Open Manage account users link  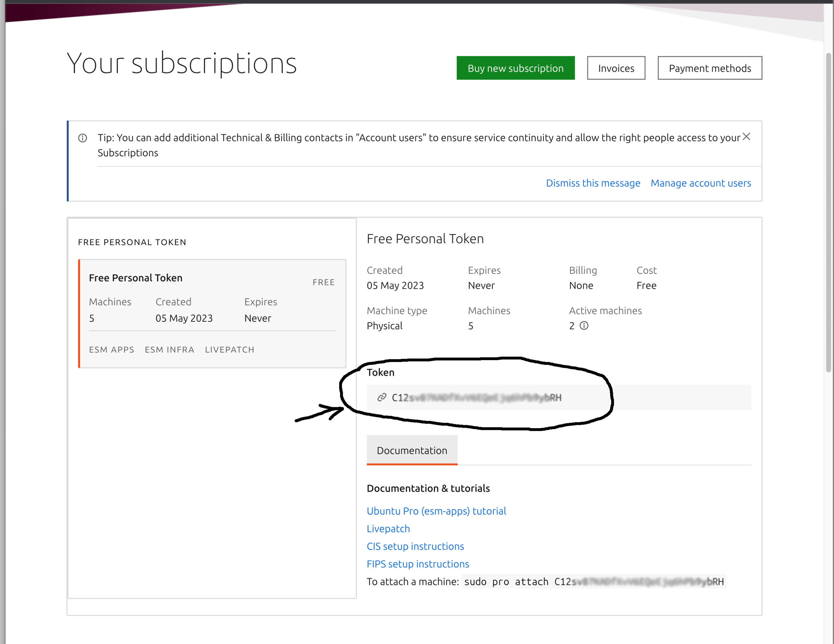point(700,183)
